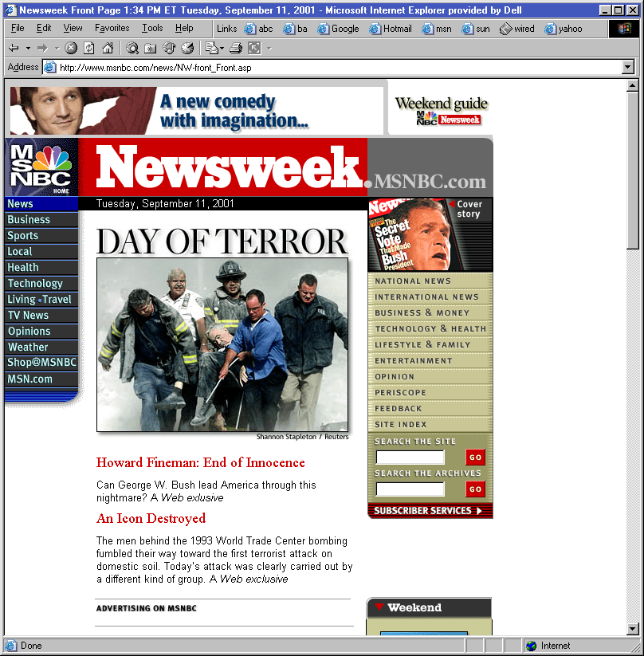Click the Back arrow toolbar button
644x656 pixels.
(14, 49)
